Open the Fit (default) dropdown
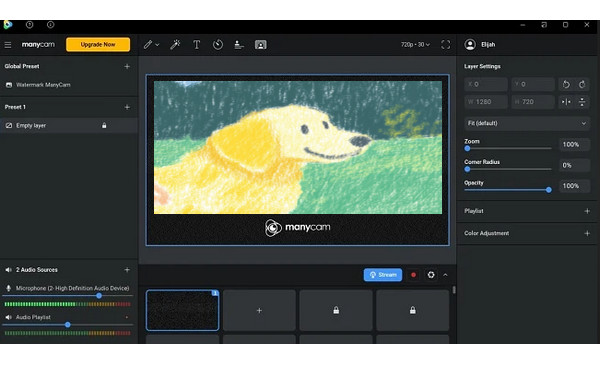Image resolution: width=600 pixels, height=365 pixels. click(x=527, y=123)
